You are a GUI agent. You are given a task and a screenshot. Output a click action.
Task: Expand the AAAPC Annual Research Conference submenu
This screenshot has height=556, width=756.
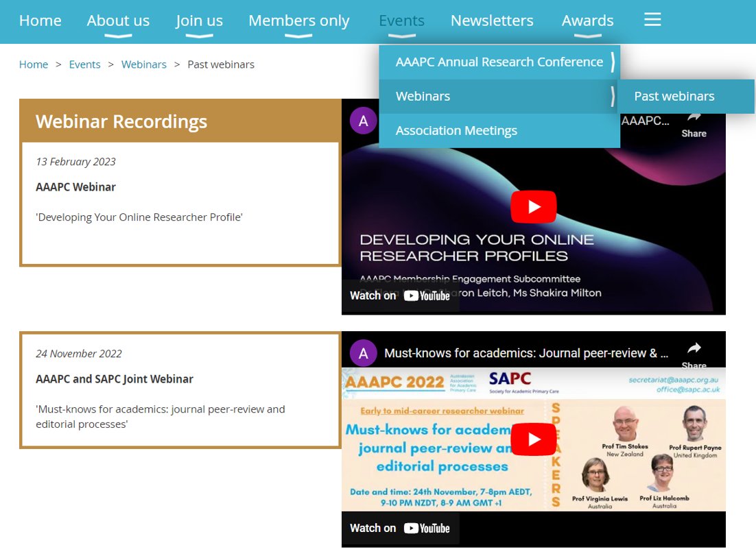[x=613, y=62]
